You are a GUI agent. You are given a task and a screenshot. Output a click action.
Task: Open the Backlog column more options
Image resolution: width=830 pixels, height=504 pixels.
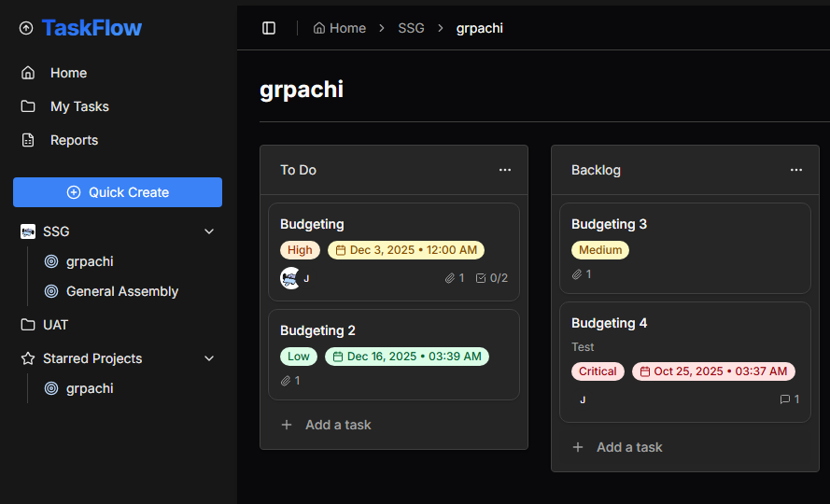point(796,170)
